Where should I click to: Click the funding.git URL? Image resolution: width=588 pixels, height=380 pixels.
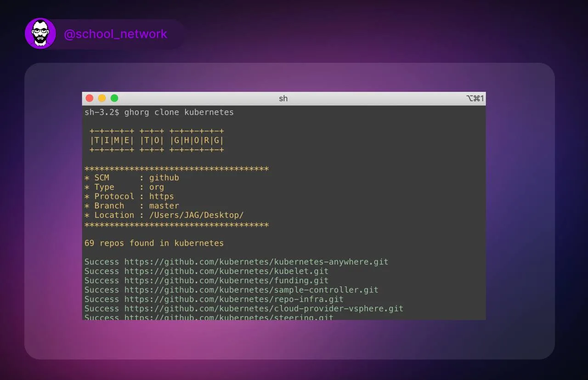tap(226, 280)
